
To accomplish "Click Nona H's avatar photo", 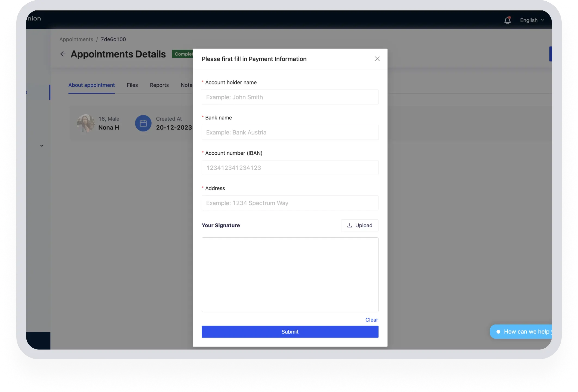I will pyautogui.click(x=86, y=123).
